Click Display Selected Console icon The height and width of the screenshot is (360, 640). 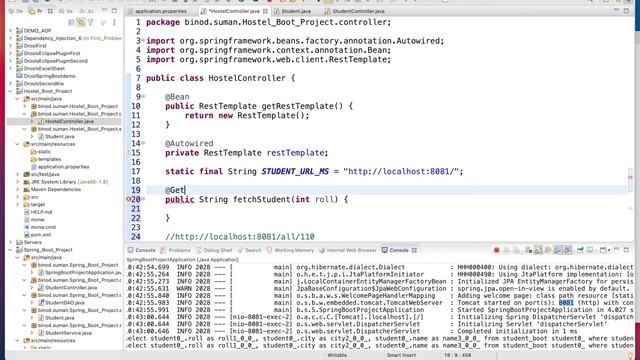[x=590, y=250]
